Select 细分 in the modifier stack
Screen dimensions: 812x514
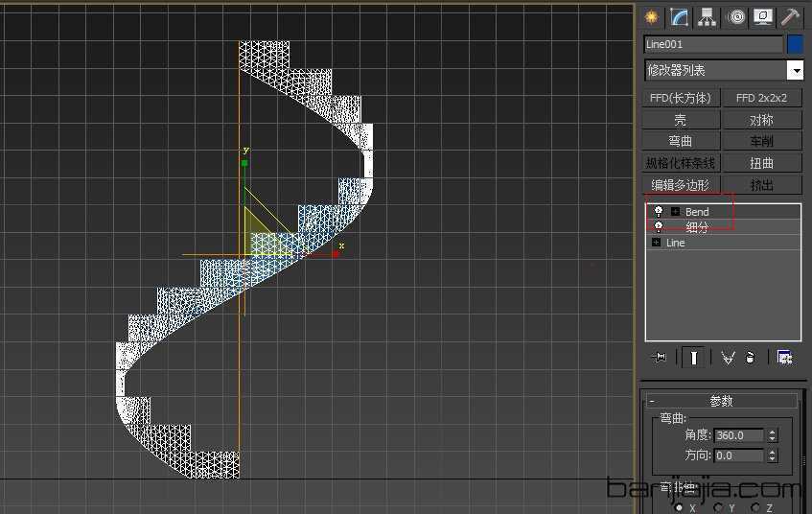(x=697, y=227)
